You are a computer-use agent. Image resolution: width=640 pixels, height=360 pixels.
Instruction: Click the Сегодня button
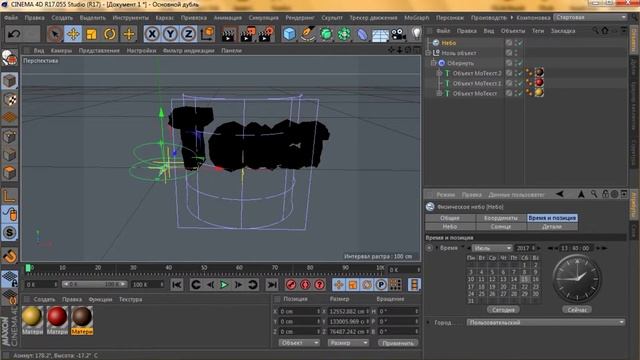pos(503,310)
